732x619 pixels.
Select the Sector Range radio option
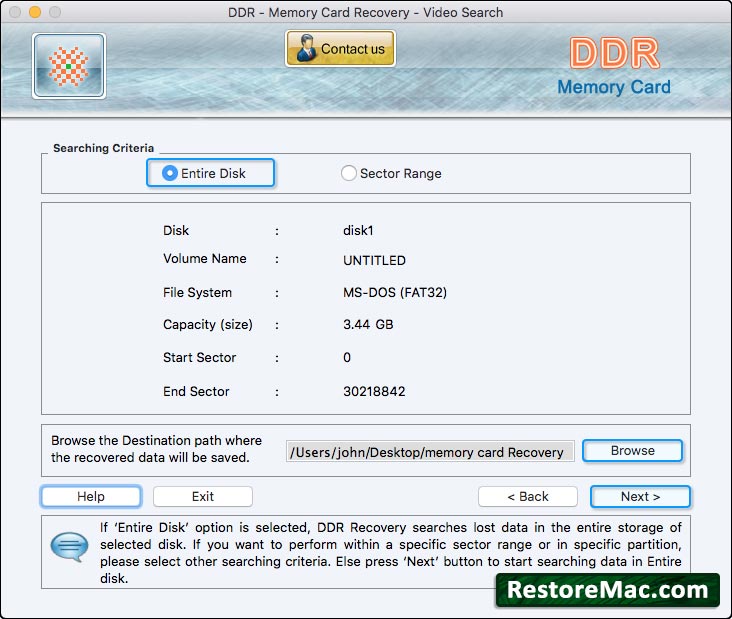391,173
